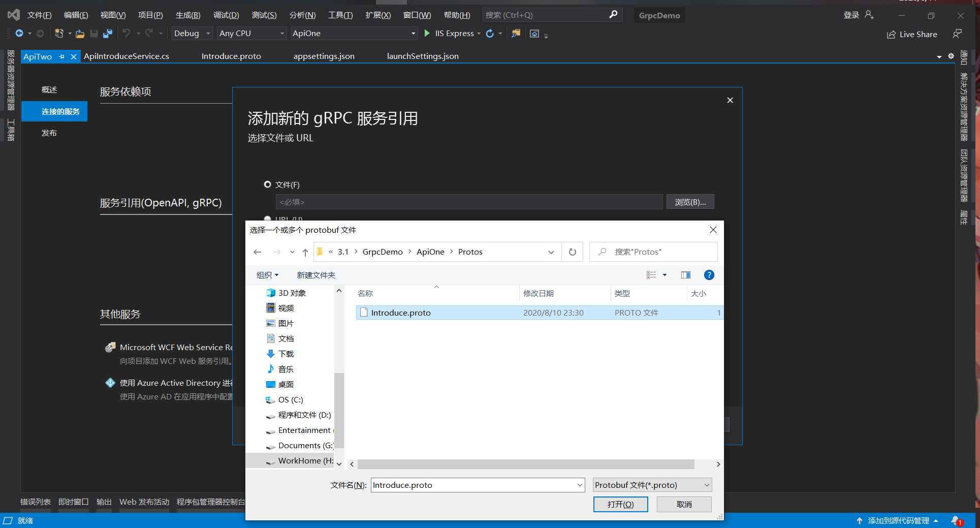The width and height of the screenshot is (980, 528).
Task: Click 添加到源代码管理 in status bar
Action: [x=898, y=520]
